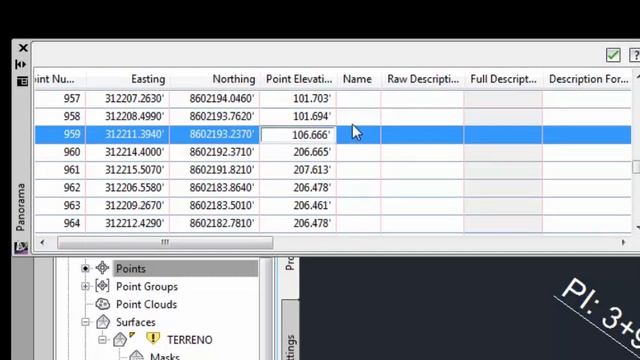640x360 pixels.
Task: Click elevation value 101.694'
Action: point(312,116)
